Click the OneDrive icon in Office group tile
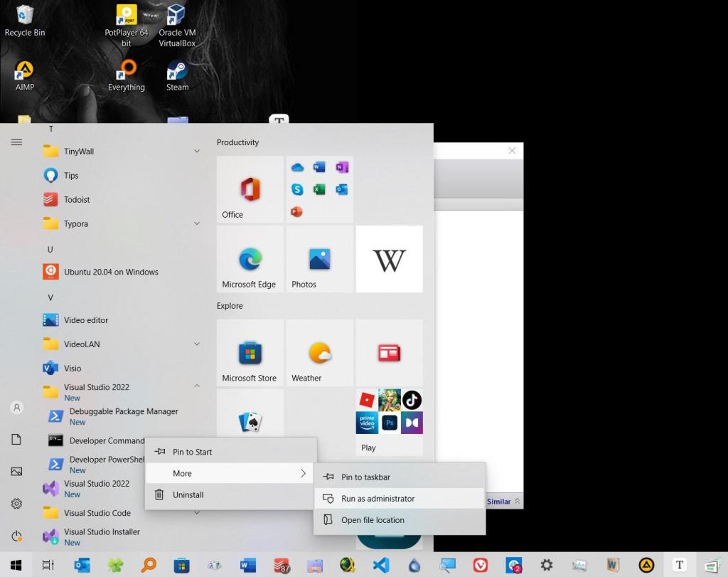The width and height of the screenshot is (728, 577). point(298,167)
